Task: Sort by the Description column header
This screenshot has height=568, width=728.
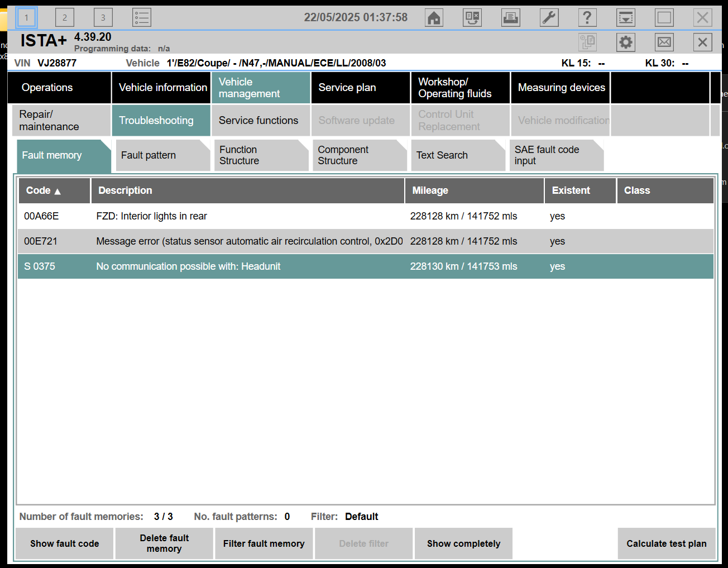Action: point(248,190)
